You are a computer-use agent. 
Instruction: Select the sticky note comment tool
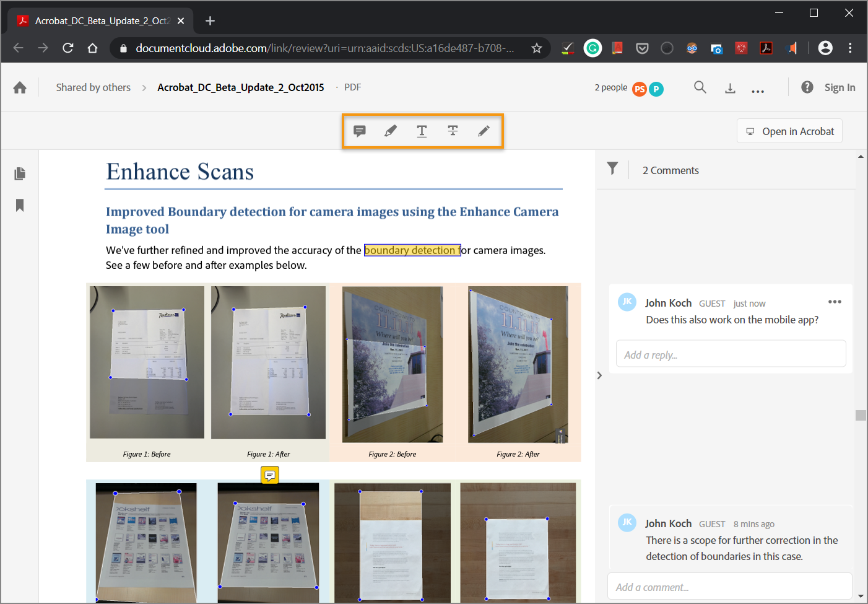360,131
